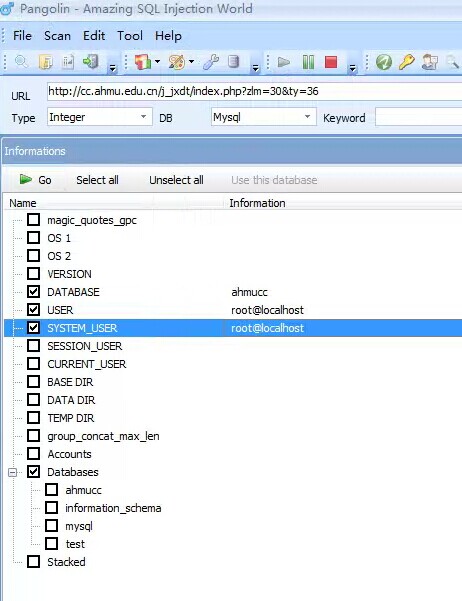Check the ahmucc database checkbox
The height and width of the screenshot is (601, 462).
pos(51,490)
